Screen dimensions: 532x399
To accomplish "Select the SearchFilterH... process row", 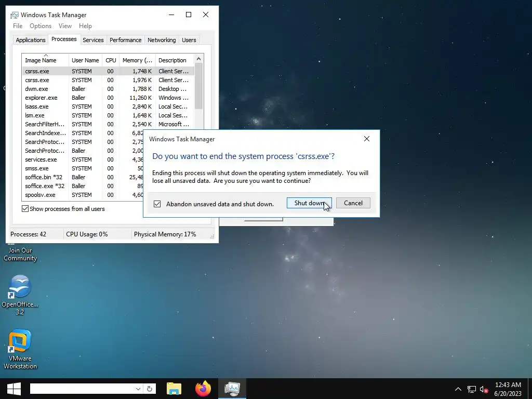I will pyautogui.click(x=108, y=124).
